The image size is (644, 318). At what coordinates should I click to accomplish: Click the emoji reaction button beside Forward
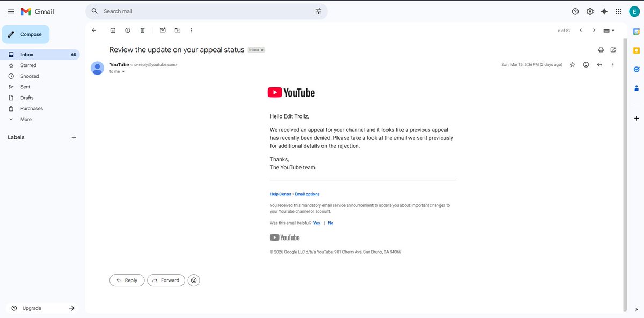pos(194,280)
